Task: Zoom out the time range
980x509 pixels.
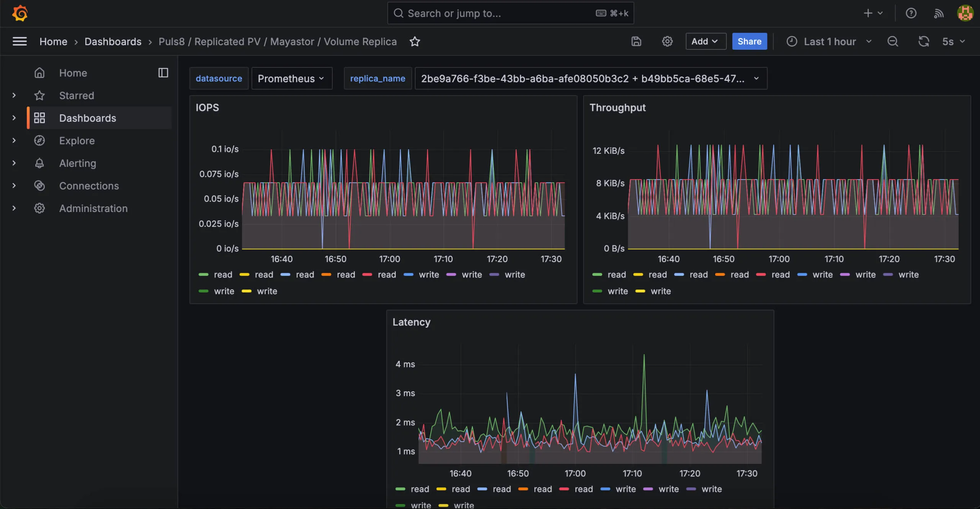Action: click(x=893, y=41)
